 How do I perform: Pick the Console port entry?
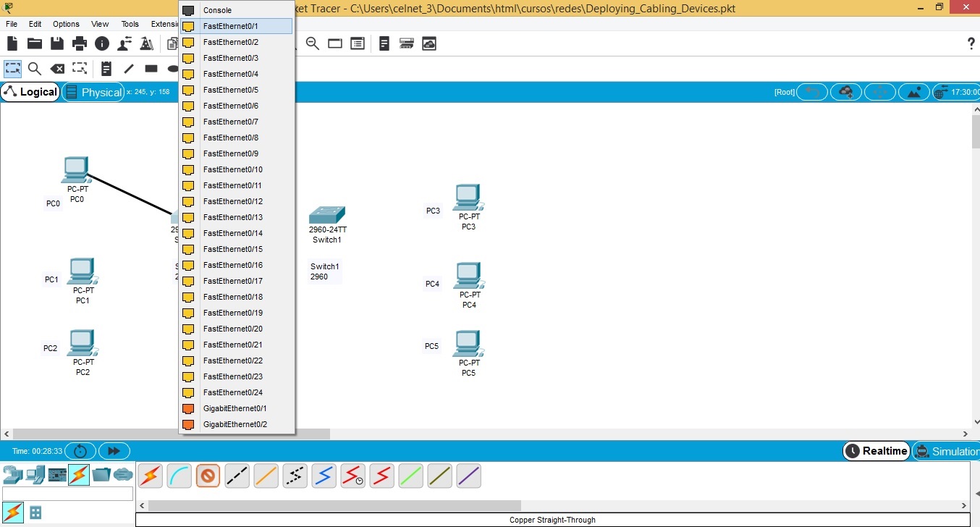[217, 10]
